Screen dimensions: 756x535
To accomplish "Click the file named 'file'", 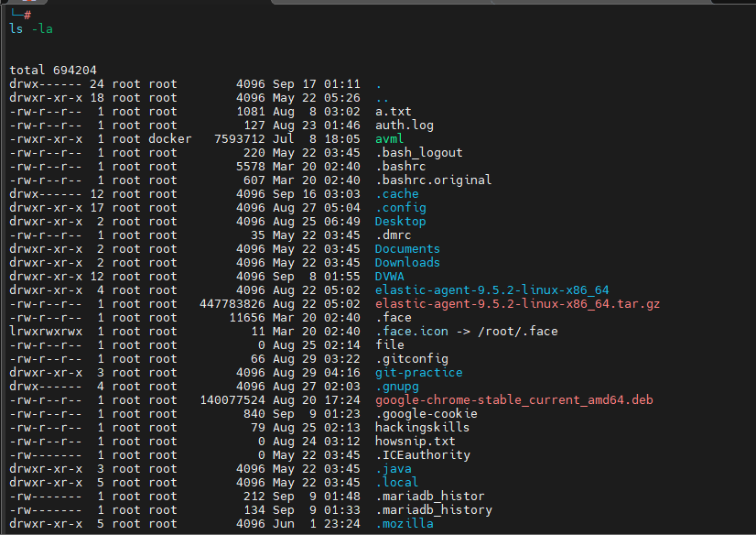I will [x=390, y=345].
